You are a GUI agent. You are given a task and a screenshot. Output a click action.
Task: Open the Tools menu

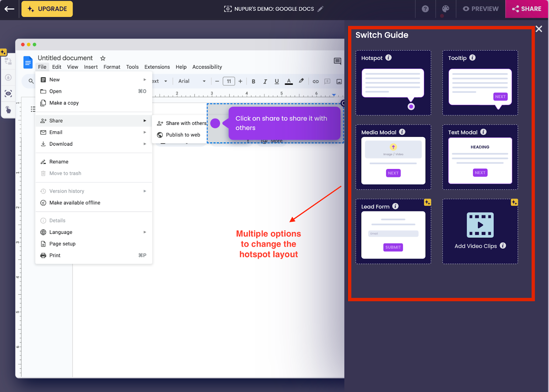[132, 67]
